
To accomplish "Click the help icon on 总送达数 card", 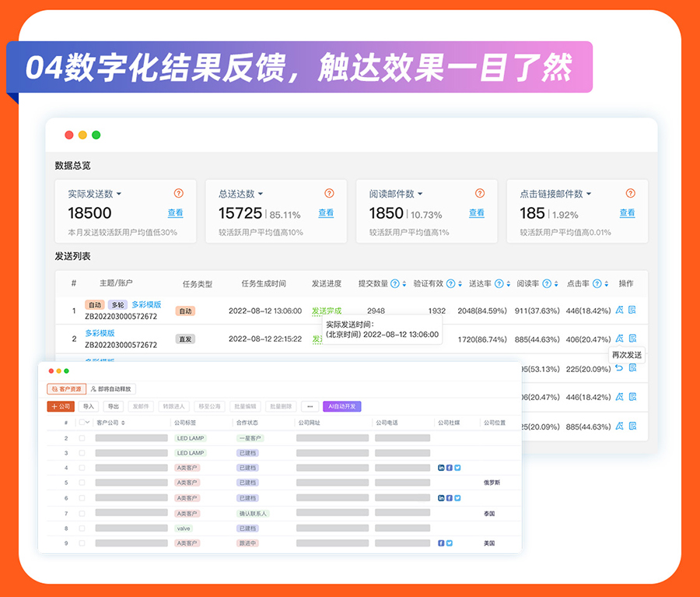I will pos(329,194).
